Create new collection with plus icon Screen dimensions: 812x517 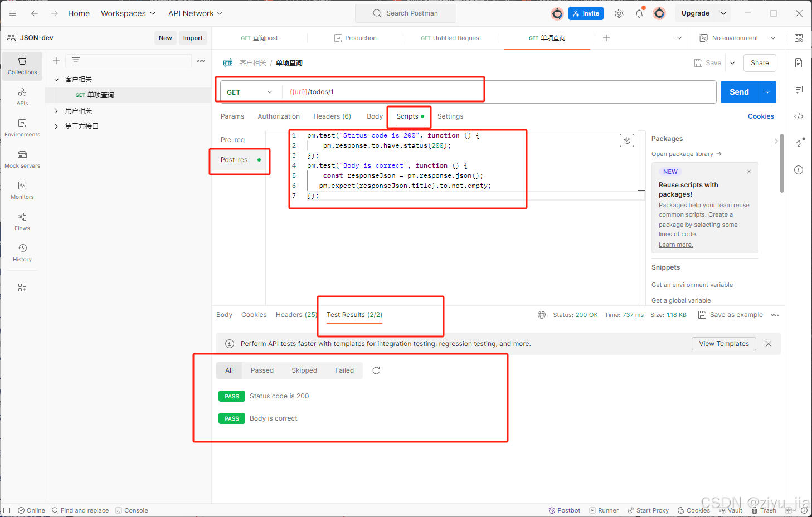(56, 61)
